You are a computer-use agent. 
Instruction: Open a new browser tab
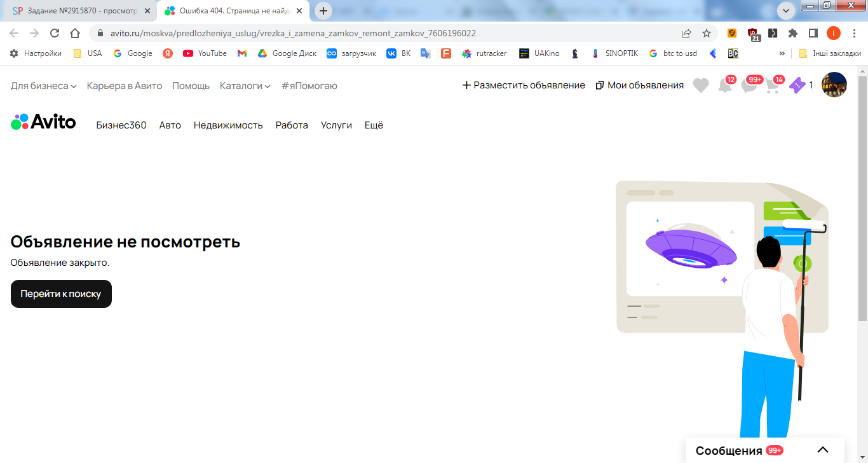click(x=323, y=11)
